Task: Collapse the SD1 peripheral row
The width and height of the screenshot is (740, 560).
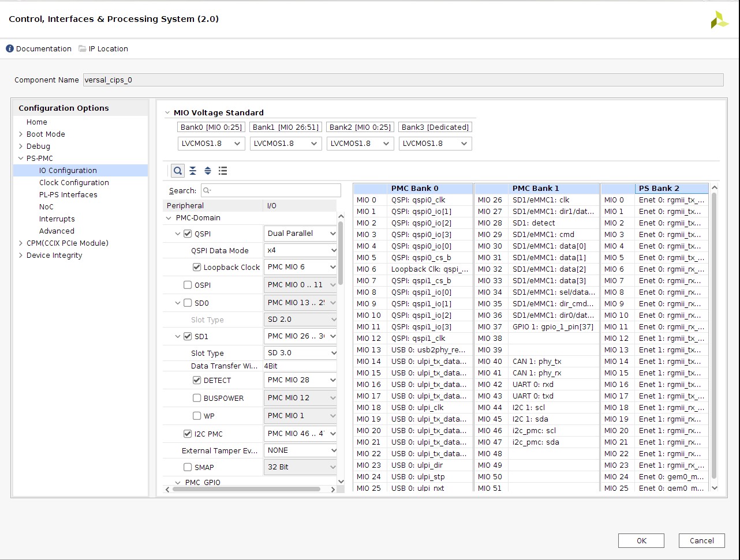Action: [178, 336]
